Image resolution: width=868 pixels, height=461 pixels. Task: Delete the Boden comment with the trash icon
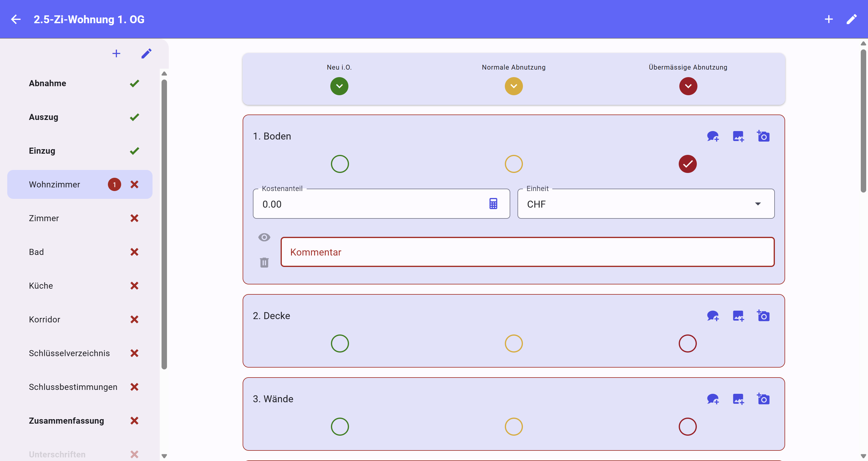tap(264, 262)
